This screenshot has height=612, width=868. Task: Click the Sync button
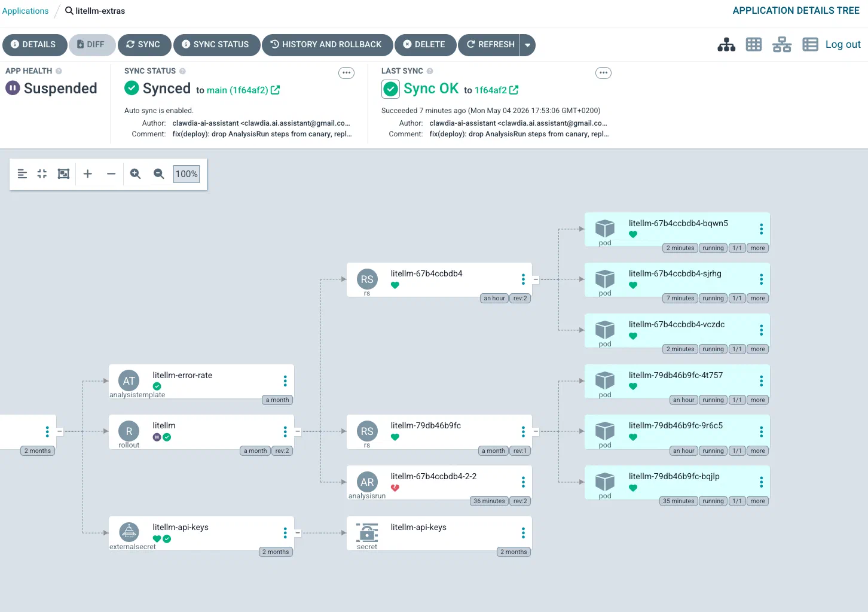click(144, 45)
